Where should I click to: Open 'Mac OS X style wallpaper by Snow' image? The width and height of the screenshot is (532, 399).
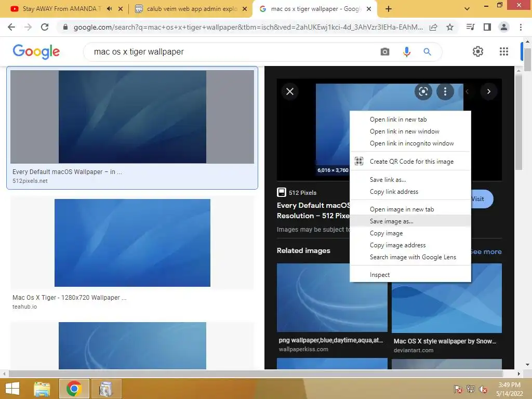pos(446,298)
